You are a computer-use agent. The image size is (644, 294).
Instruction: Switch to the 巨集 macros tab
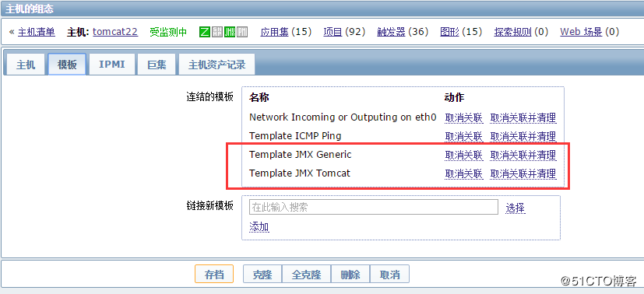pyautogui.click(x=157, y=65)
